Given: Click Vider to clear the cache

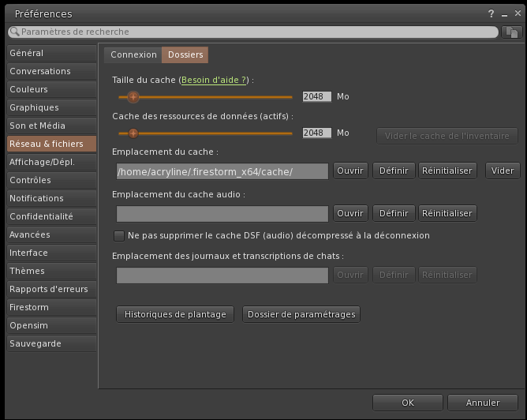Looking at the screenshot, I should point(503,171).
